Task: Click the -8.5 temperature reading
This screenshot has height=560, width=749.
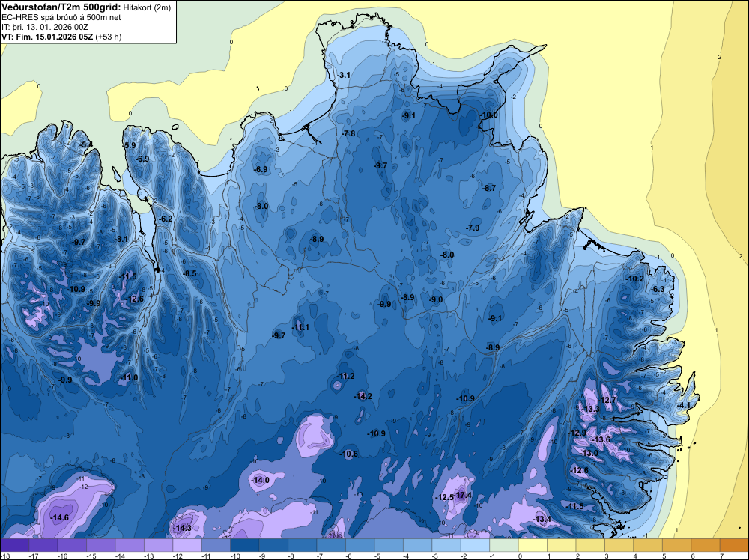Action: (189, 273)
